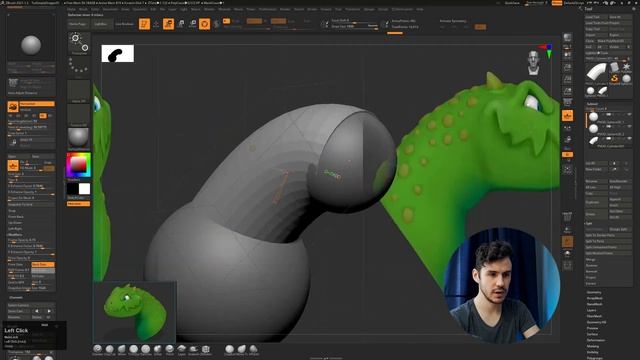Select first brush on bottom brush shelf
The height and width of the screenshot is (360, 640).
[x=98, y=349]
